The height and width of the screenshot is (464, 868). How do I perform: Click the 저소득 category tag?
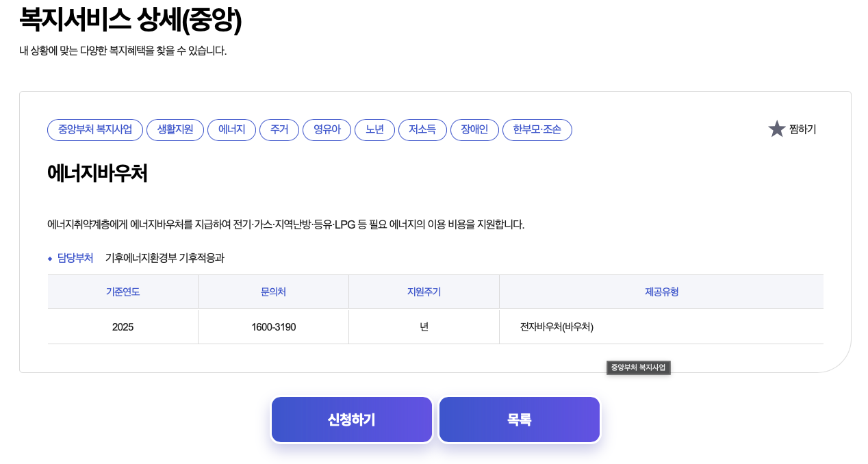point(422,130)
